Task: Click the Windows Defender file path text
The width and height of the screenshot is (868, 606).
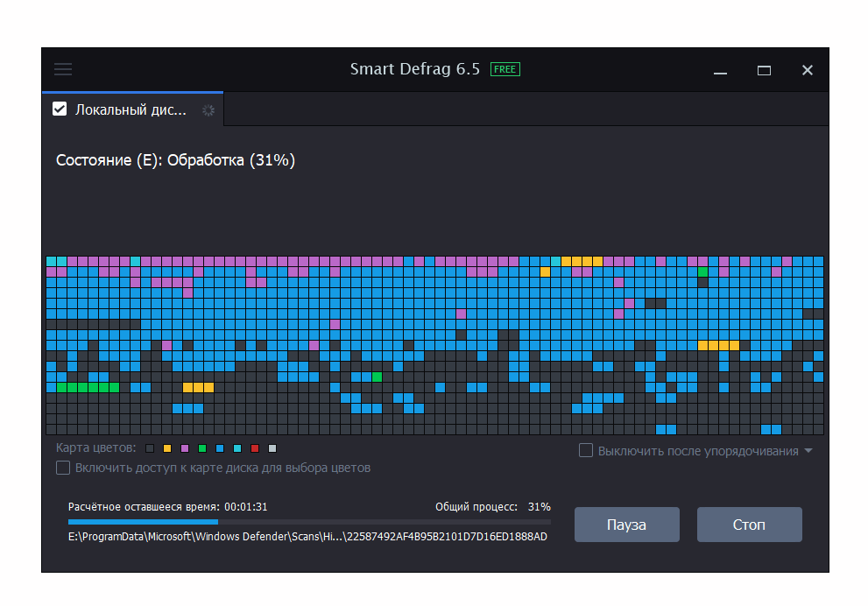Action: 307,536
